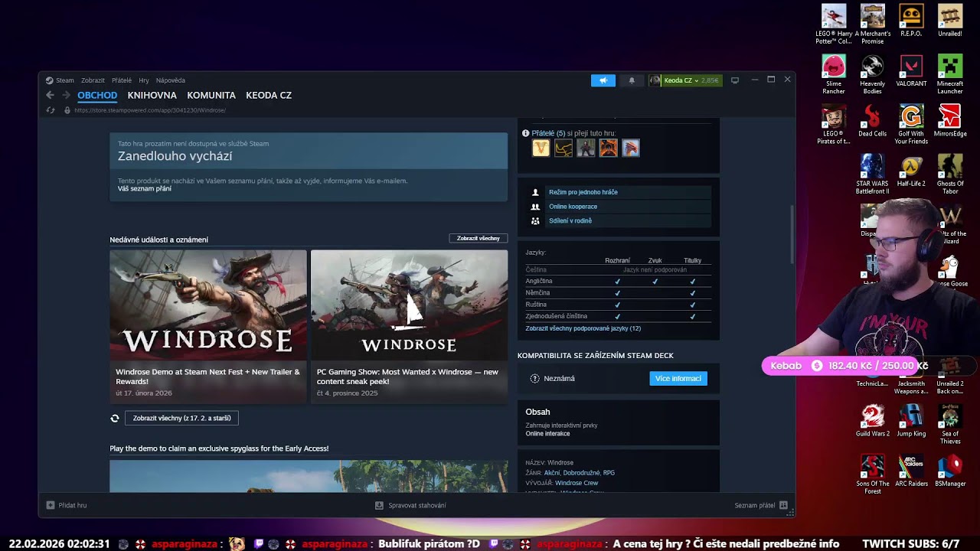Open the Zobrazit menu
The width and height of the screenshot is (980, 551).
[93, 80]
